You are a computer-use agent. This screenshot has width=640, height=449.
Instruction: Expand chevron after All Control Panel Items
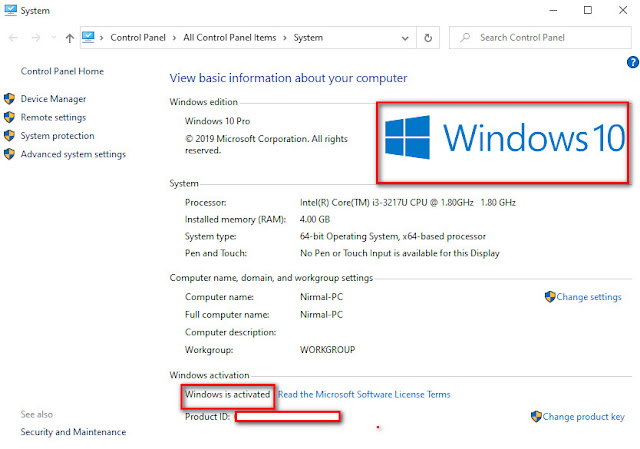[x=284, y=38]
